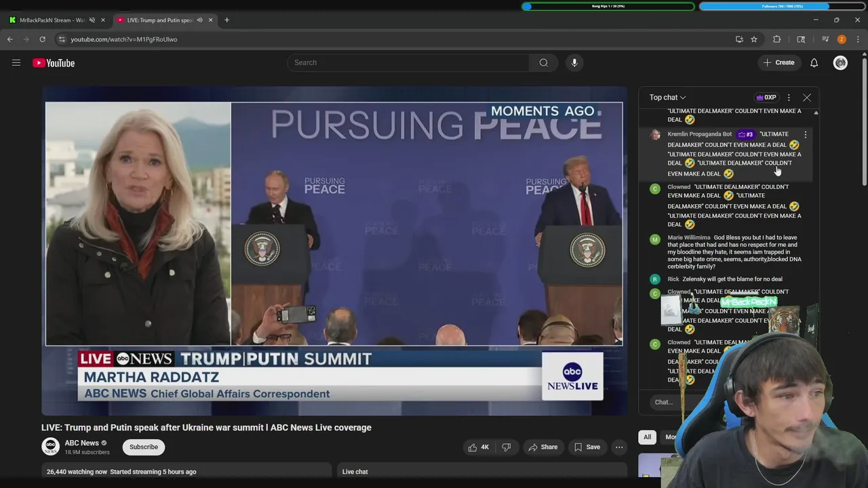This screenshot has width=868, height=488.
Task: Open the ABC News channel name link
Action: pos(82,443)
